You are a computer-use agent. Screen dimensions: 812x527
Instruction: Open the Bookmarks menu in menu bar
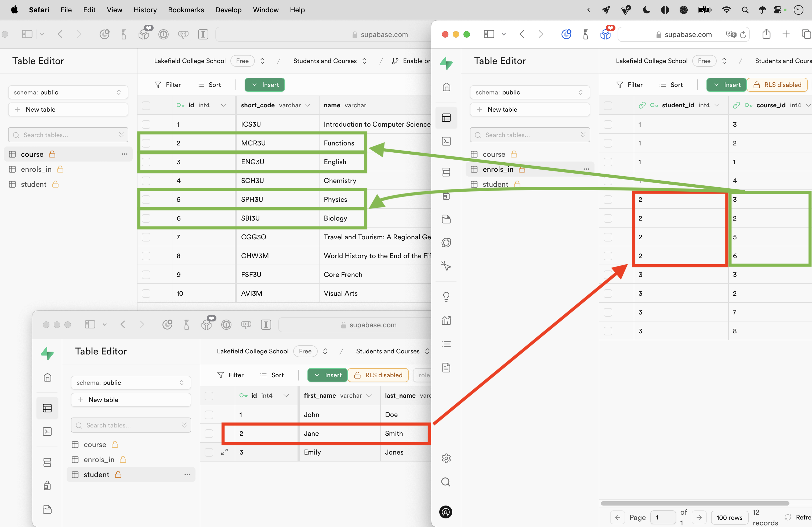coord(186,10)
